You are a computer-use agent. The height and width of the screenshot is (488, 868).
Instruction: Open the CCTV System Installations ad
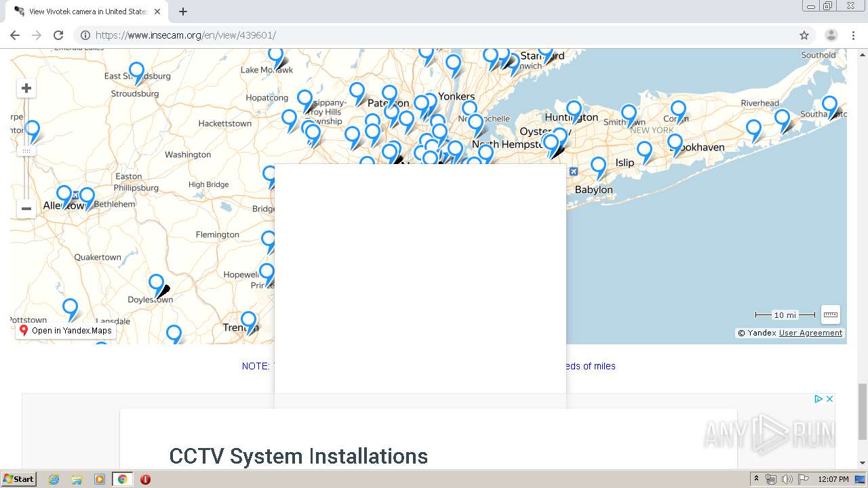click(x=298, y=456)
